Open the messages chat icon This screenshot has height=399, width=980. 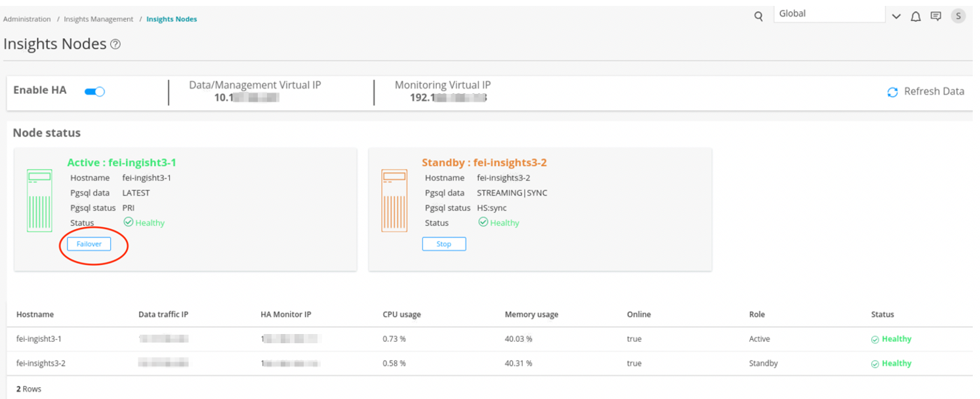(x=936, y=17)
